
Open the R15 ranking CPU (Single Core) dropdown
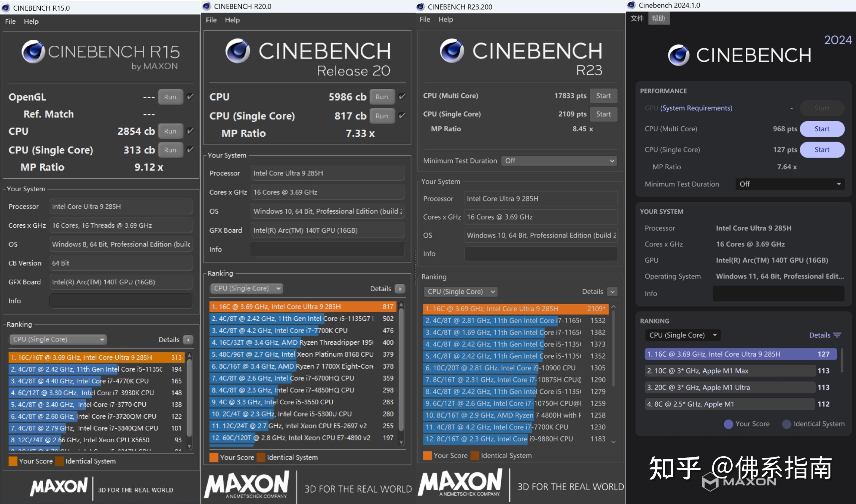point(58,339)
